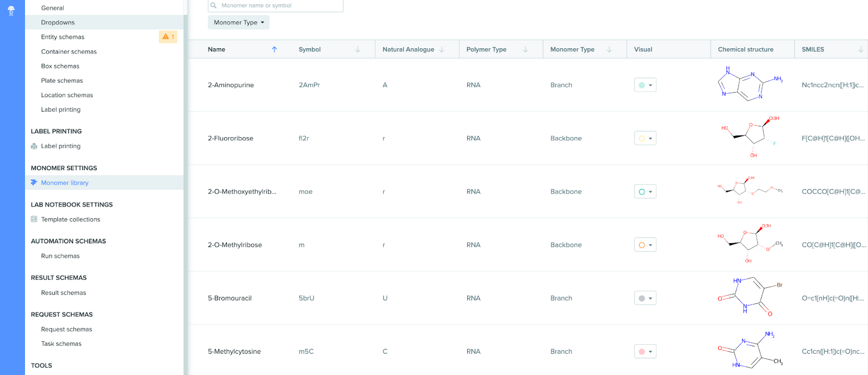Click the Polymer Type sort arrow
Image resolution: width=868 pixels, height=375 pixels.
pos(525,49)
